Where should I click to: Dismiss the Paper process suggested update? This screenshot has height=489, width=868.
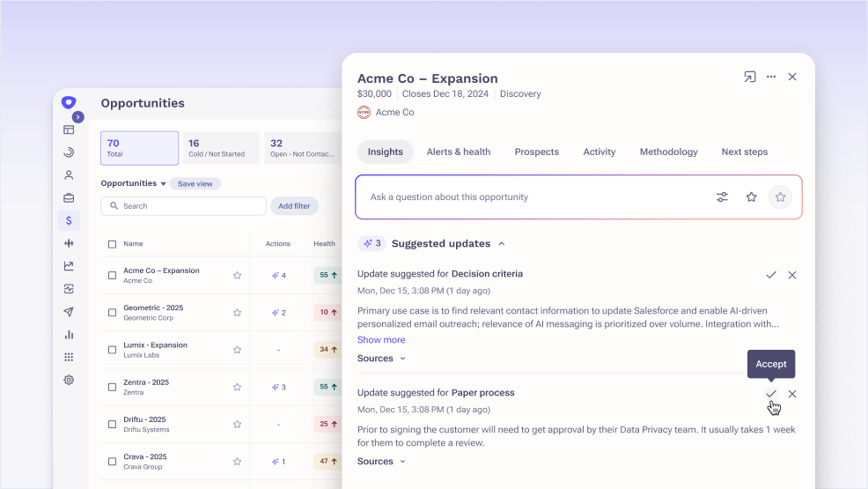792,394
